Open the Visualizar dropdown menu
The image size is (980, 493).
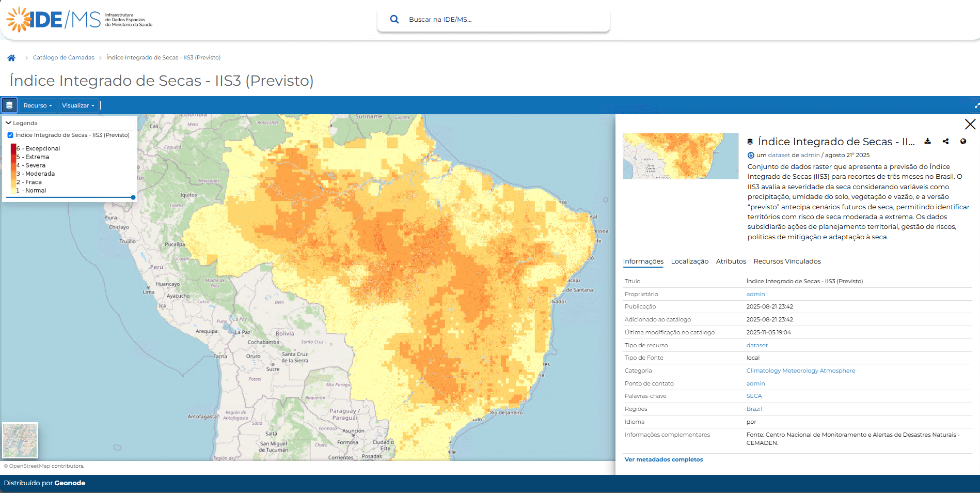(78, 105)
